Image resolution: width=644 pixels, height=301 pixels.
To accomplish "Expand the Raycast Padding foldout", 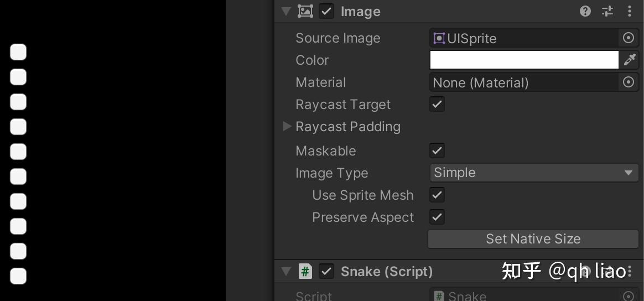I will click(x=288, y=127).
